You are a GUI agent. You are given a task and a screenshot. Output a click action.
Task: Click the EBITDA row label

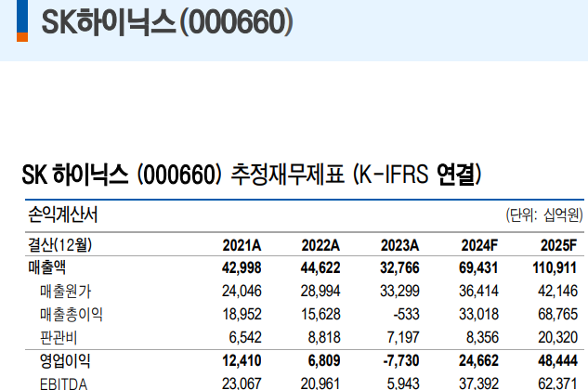[65, 382]
